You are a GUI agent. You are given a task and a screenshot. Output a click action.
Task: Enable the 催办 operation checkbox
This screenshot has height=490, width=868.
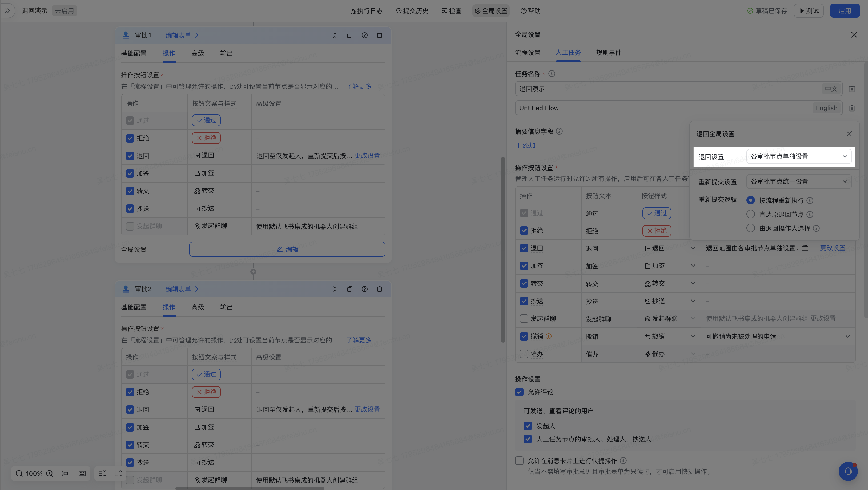(524, 354)
